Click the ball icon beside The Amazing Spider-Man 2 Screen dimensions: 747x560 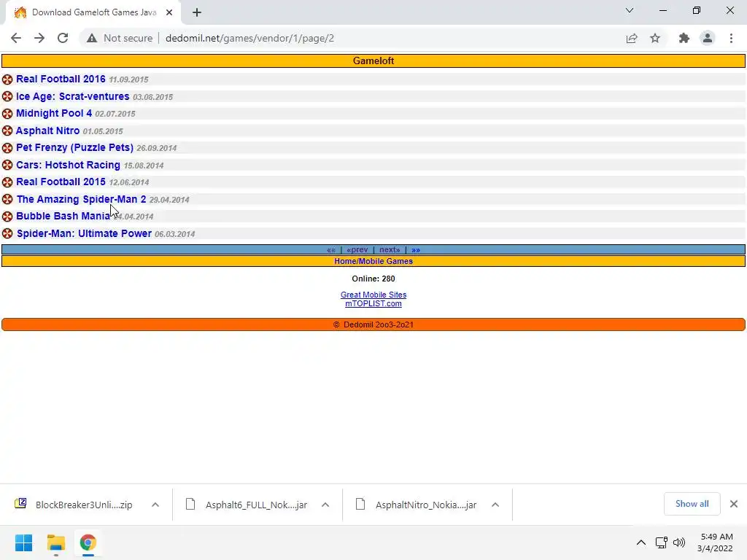pyautogui.click(x=7, y=199)
